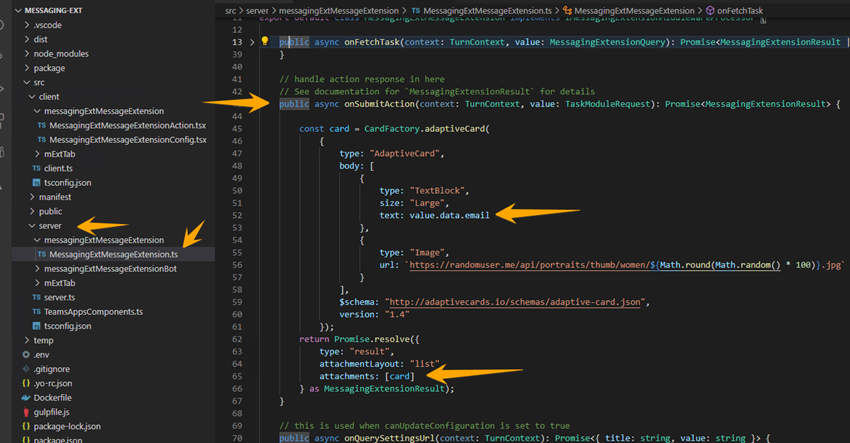
Task: Open MessagingExtMessageExtensionAction.tsx file
Action: (x=127, y=125)
